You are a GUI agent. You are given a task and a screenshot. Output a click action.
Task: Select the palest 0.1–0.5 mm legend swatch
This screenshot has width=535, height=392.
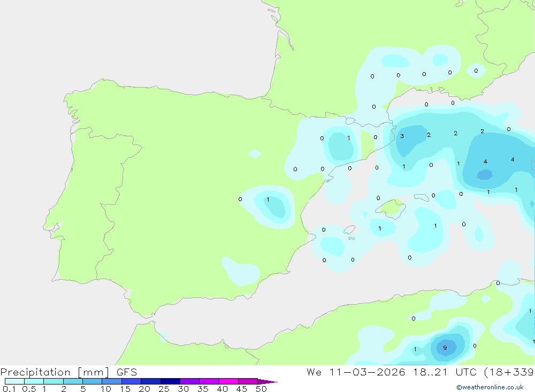(x=14, y=381)
